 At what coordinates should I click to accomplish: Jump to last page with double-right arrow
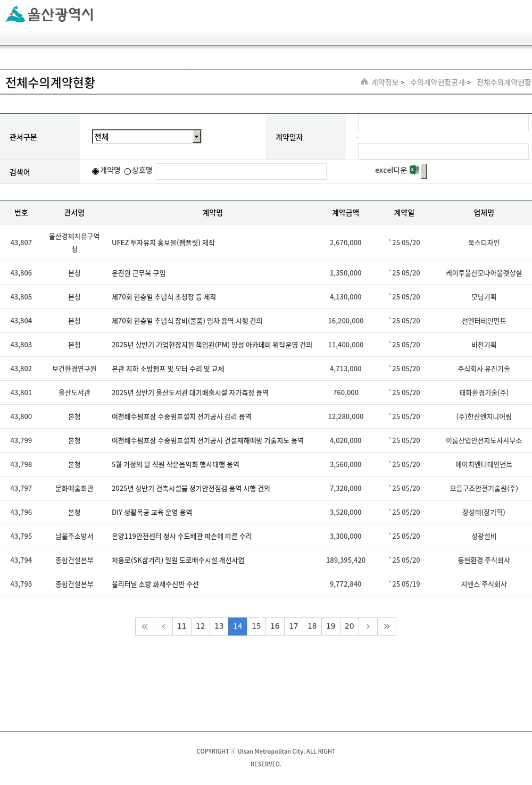tap(387, 627)
